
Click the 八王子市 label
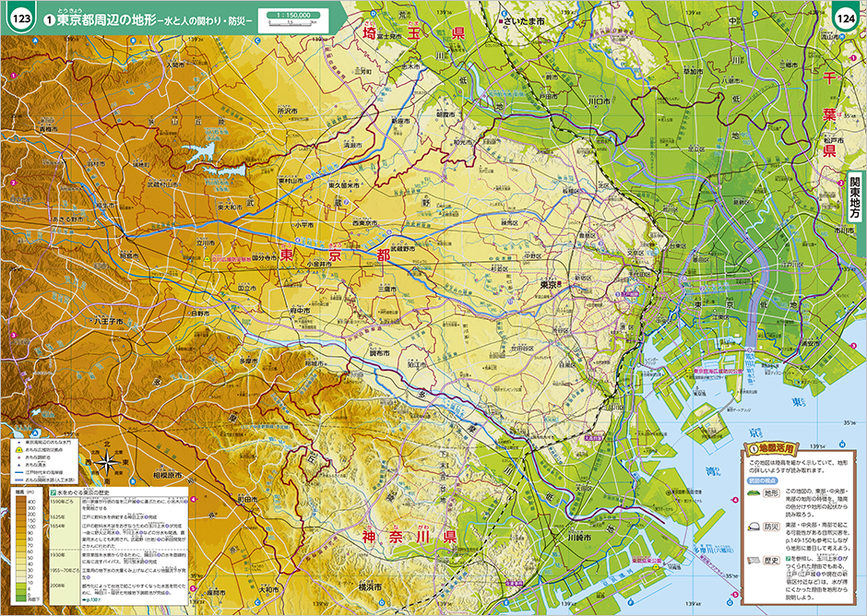pyautogui.click(x=108, y=321)
